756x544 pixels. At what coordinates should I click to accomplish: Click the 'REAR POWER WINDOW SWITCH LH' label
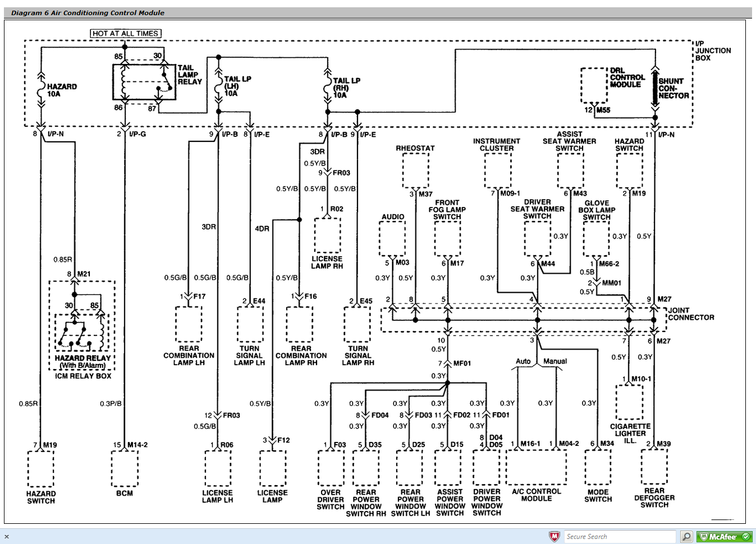pos(410,503)
